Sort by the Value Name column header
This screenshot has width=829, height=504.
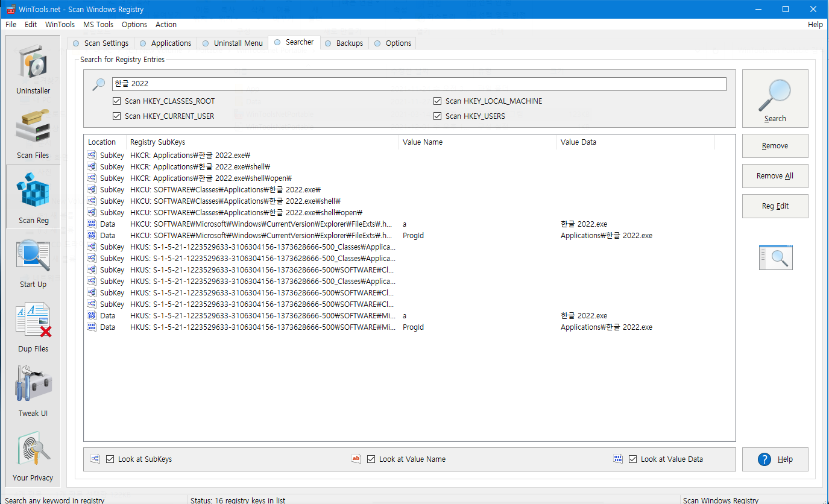pyautogui.click(x=478, y=142)
